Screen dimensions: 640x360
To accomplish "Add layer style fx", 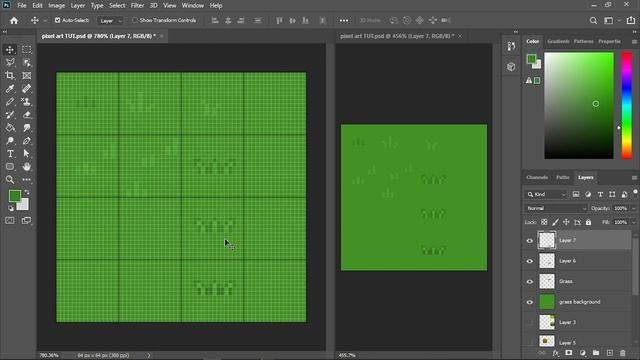I will coord(555,353).
